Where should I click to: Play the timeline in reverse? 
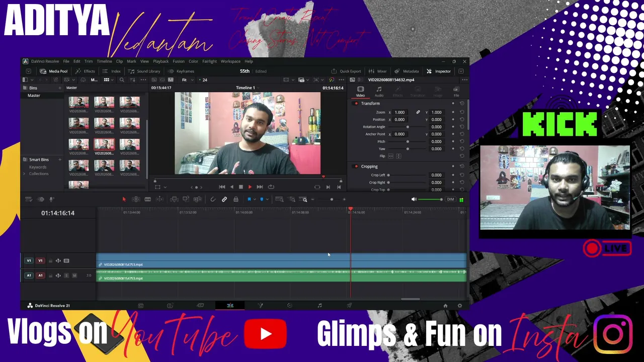pyautogui.click(x=231, y=187)
